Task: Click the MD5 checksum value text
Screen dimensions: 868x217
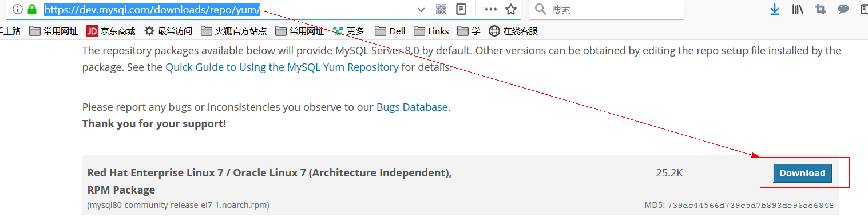Action: click(750, 205)
